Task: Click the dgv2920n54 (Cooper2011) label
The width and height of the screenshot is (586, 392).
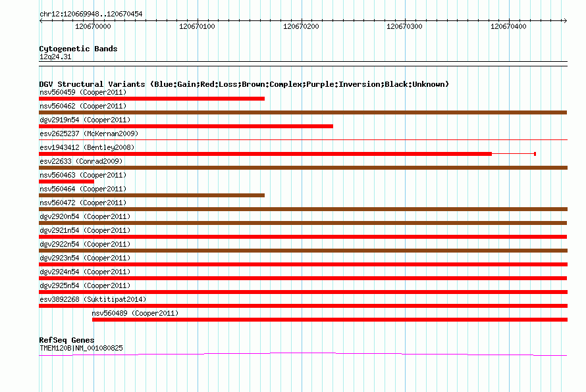Action: pos(85,216)
